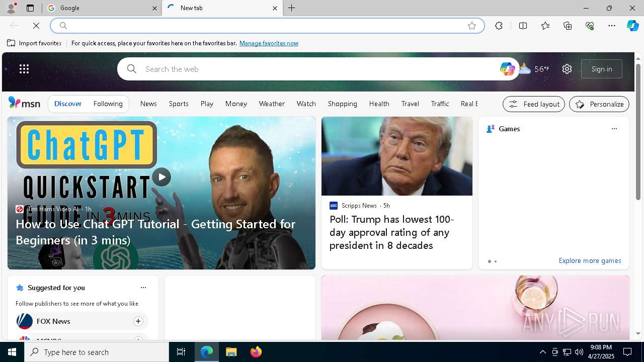This screenshot has height=362, width=644.
Task: Click Import favorites
Action: point(34,43)
